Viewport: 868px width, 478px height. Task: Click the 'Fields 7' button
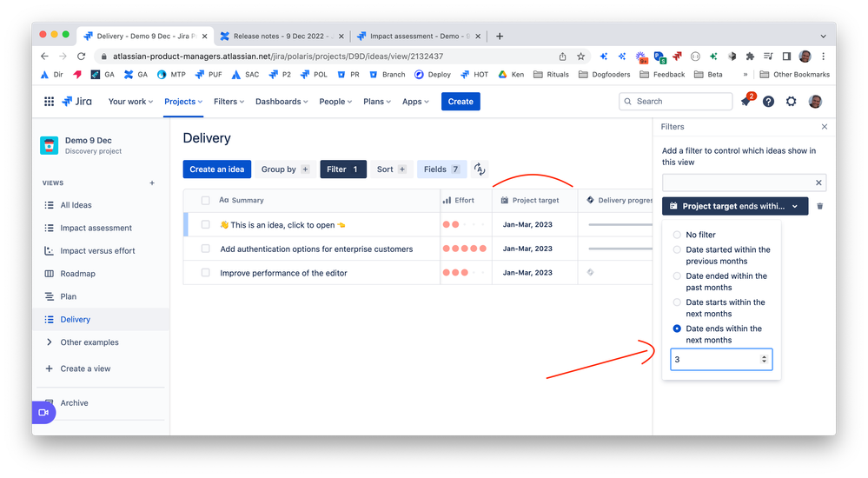click(441, 169)
